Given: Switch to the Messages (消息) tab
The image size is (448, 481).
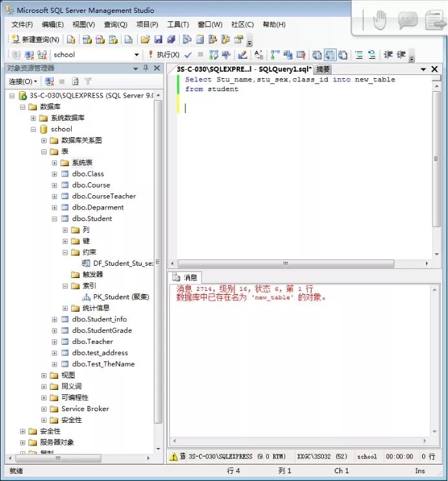Looking at the screenshot, I should [185, 277].
